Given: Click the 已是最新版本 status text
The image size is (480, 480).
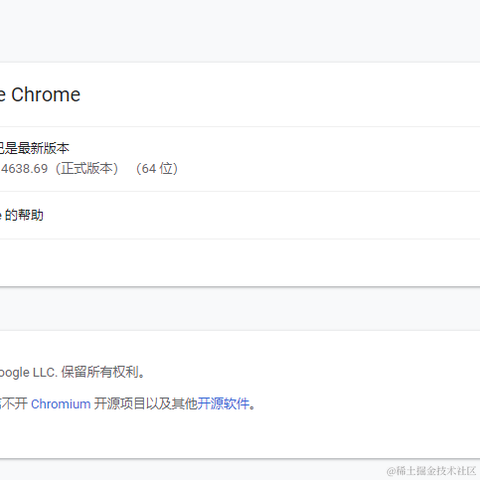Looking at the screenshot, I should click(34, 148).
